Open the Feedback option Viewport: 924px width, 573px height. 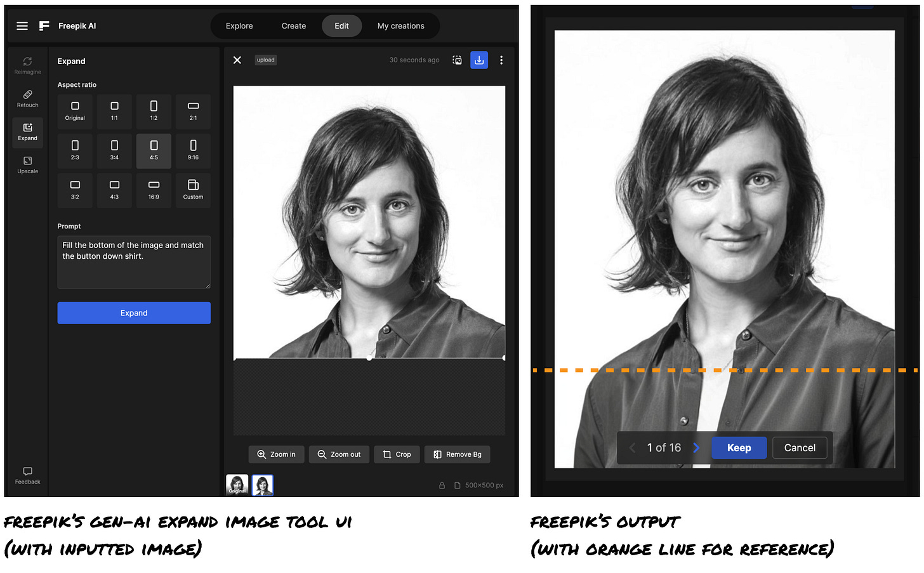(28, 475)
